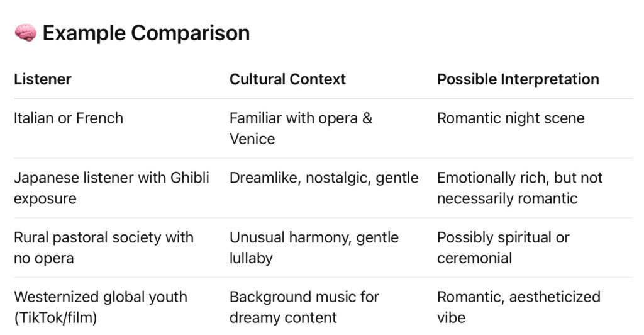
Task: Click the brain emoji icon
Action: coord(25,33)
